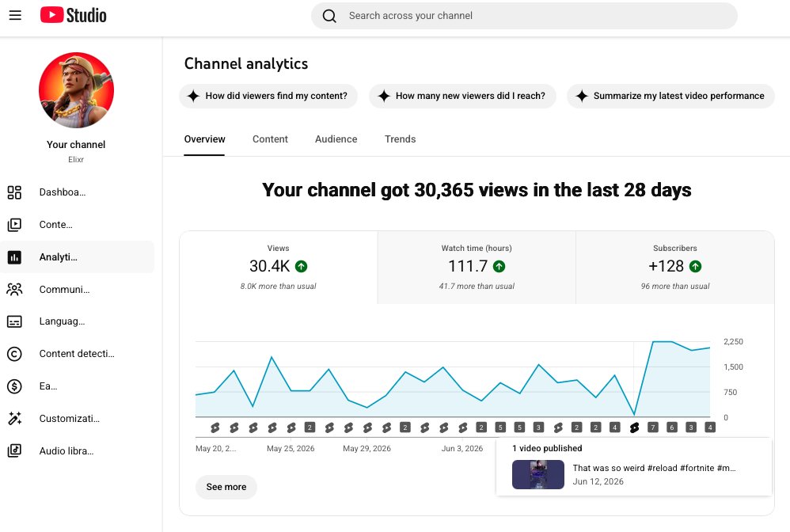
Task: Click 'Jun 3, 2026' axis label
Action: (x=462, y=448)
